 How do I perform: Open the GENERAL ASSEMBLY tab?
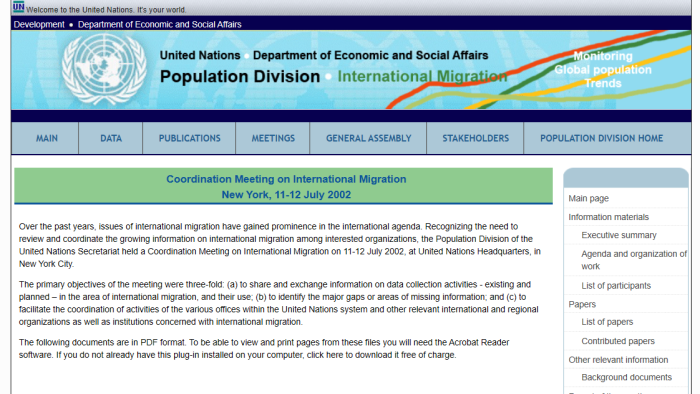(368, 138)
